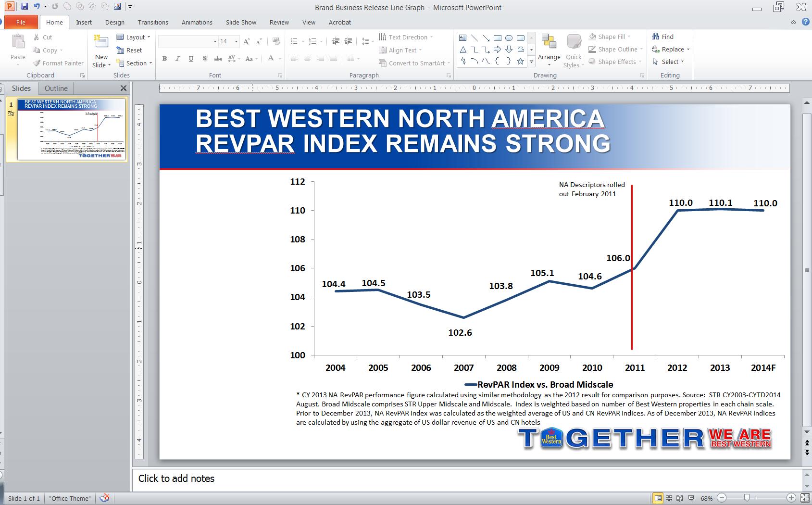
Task: Center the paragraph text
Action: (307, 59)
